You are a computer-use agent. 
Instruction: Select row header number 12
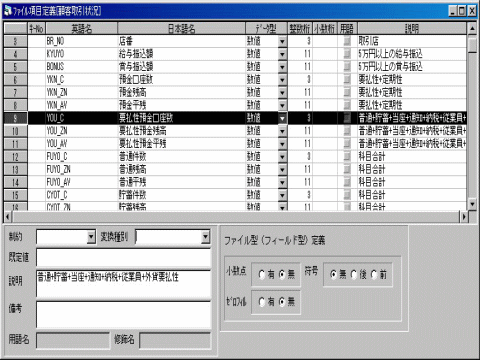(x=15, y=157)
